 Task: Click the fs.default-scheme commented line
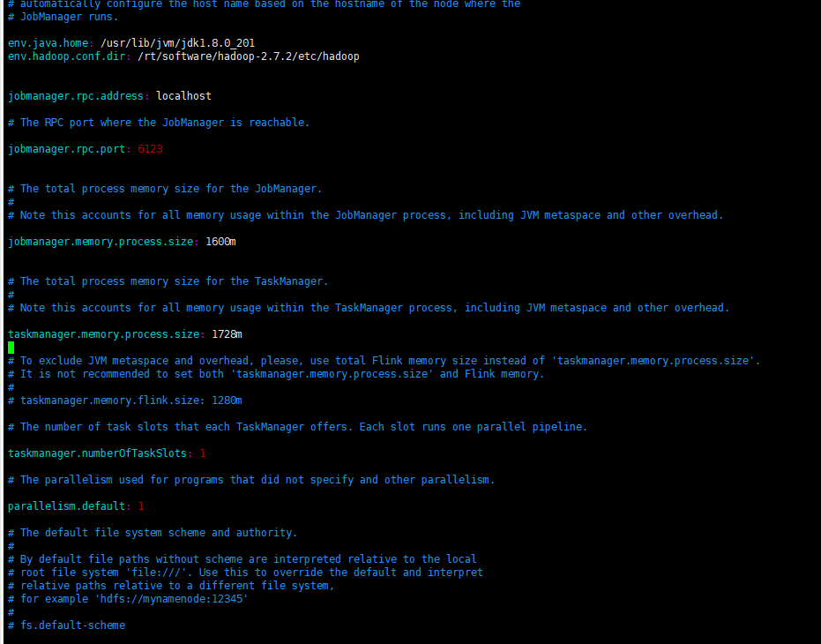[x=66, y=625]
